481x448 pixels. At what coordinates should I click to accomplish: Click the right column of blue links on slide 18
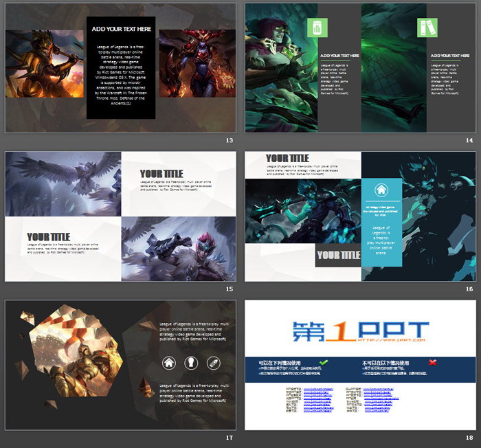point(381,400)
